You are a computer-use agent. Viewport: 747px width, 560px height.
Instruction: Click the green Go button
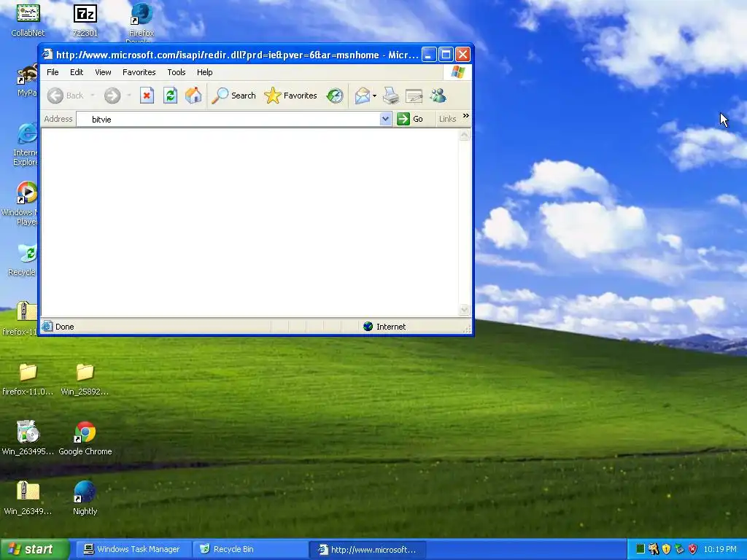coord(410,119)
